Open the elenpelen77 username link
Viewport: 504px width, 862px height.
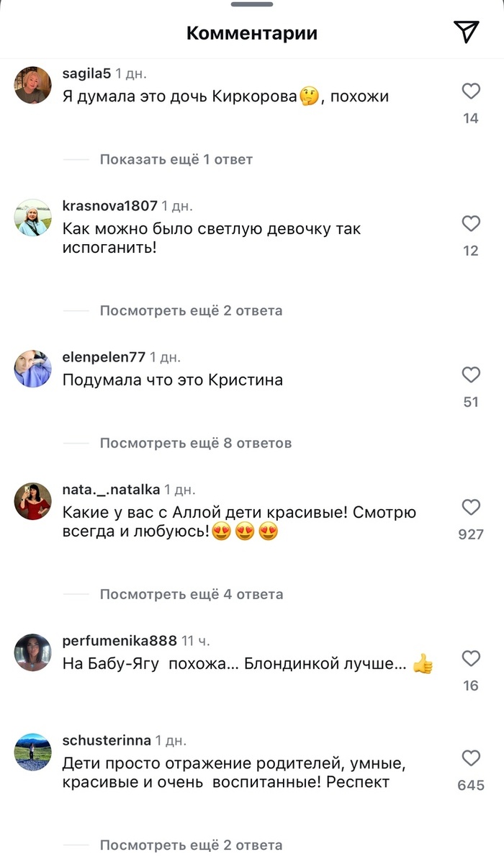[x=104, y=356]
